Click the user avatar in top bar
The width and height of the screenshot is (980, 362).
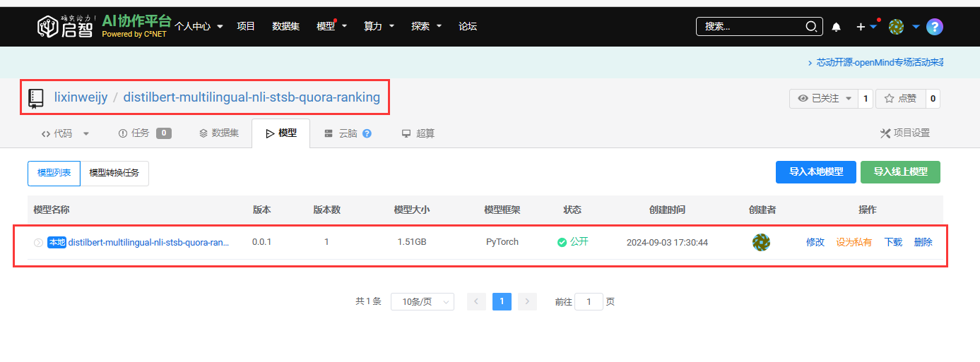[x=896, y=27]
